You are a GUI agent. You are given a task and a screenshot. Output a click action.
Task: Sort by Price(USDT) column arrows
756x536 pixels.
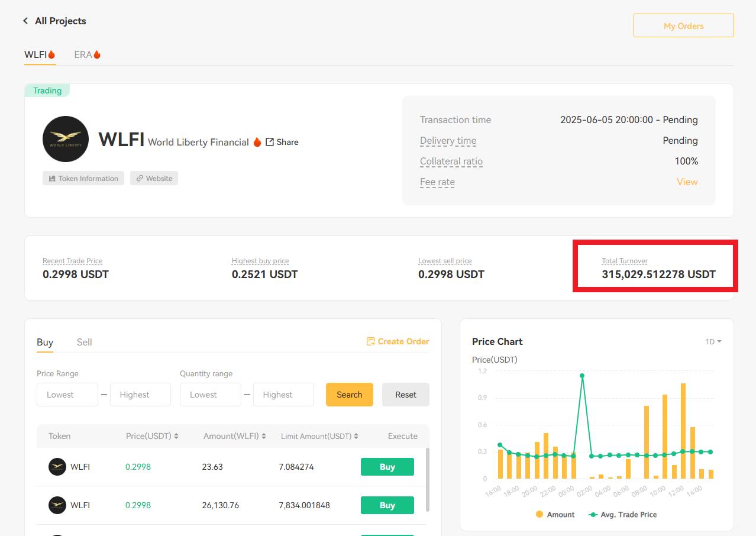pyautogui.click(x=176, y=436)
